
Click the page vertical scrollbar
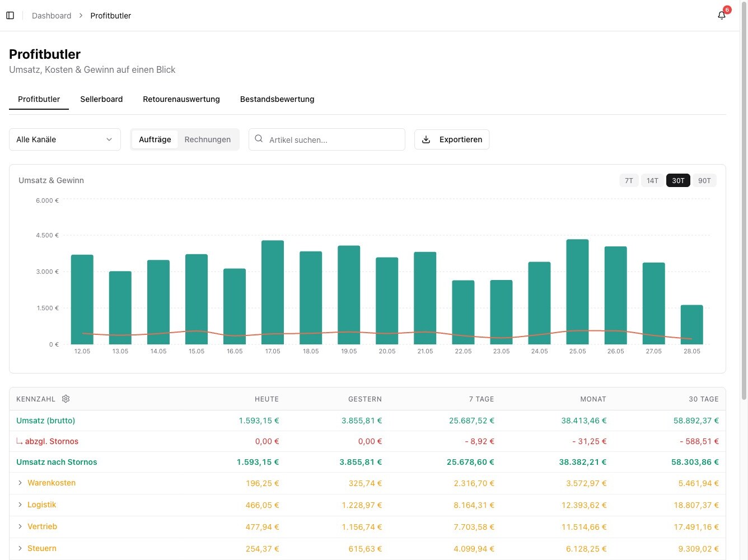[x=744, y=202]
